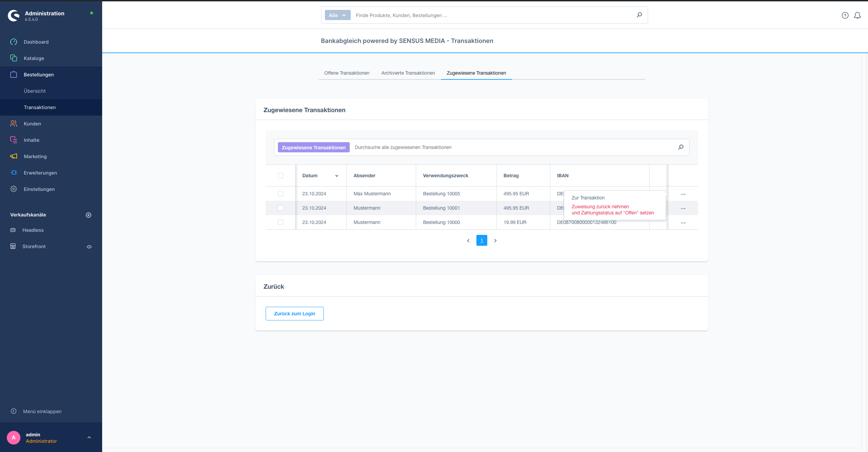Click the Kunden icon in sidebar
The width and height of the screenshot is (868, 452).
point(15,123)
